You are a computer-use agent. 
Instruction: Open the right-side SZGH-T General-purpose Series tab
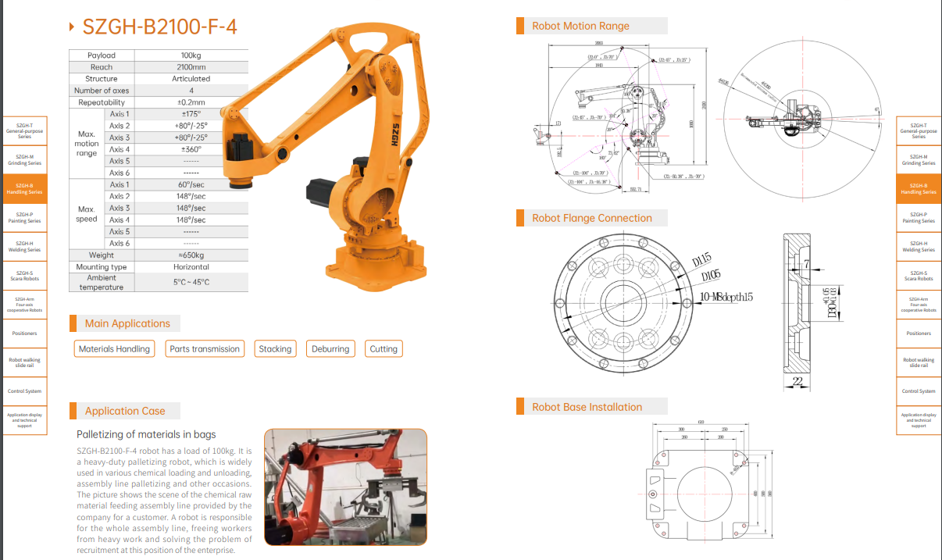919,130
